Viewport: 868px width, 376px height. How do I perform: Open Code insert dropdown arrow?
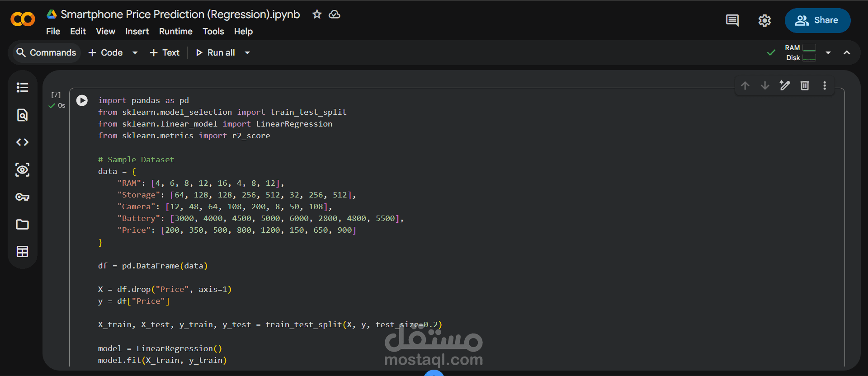pos(135,53)
